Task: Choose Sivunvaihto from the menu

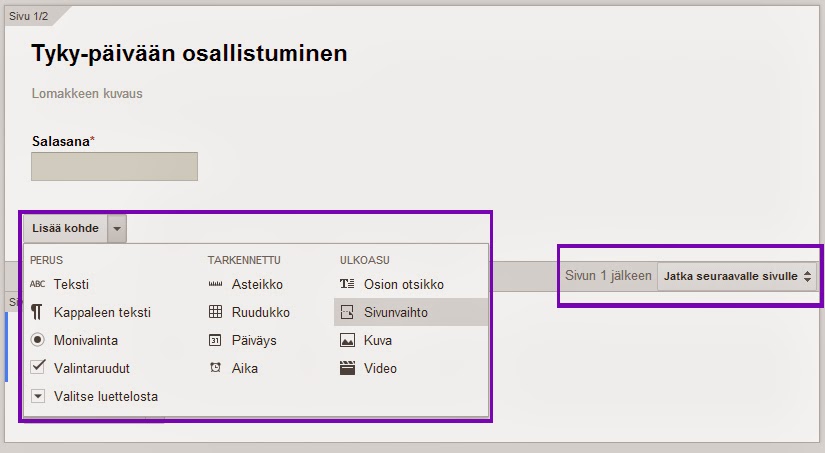Action: [396, 312]
